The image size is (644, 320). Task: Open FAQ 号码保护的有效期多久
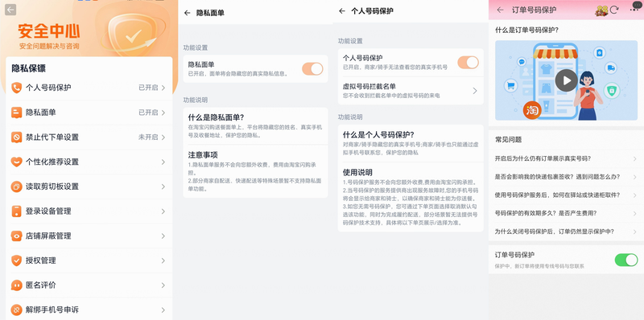click(x=566, y=213)
